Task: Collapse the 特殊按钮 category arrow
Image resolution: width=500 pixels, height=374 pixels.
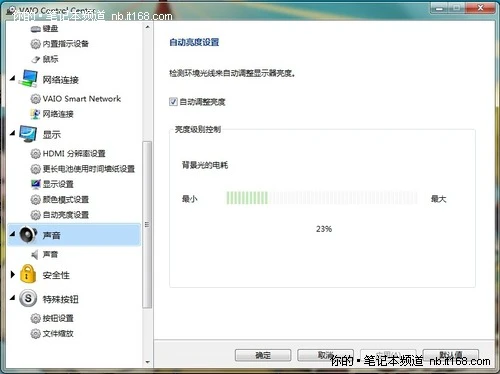Action: point(13,297)
